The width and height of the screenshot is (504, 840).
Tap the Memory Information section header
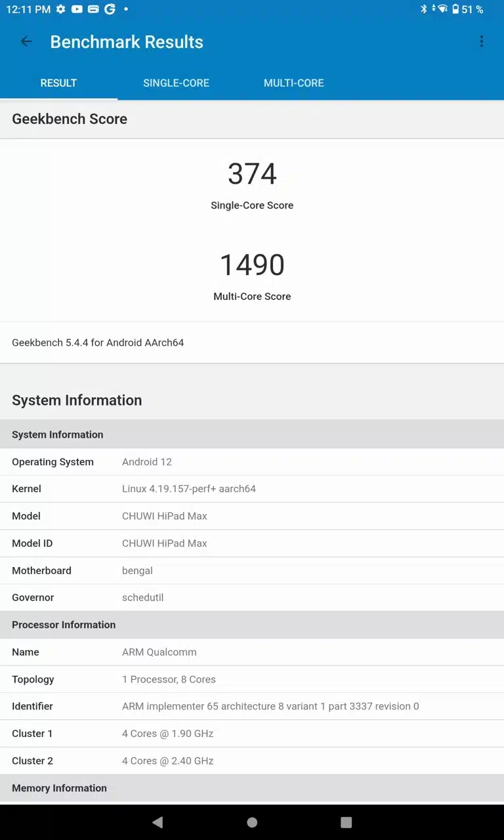pos(252,788)
